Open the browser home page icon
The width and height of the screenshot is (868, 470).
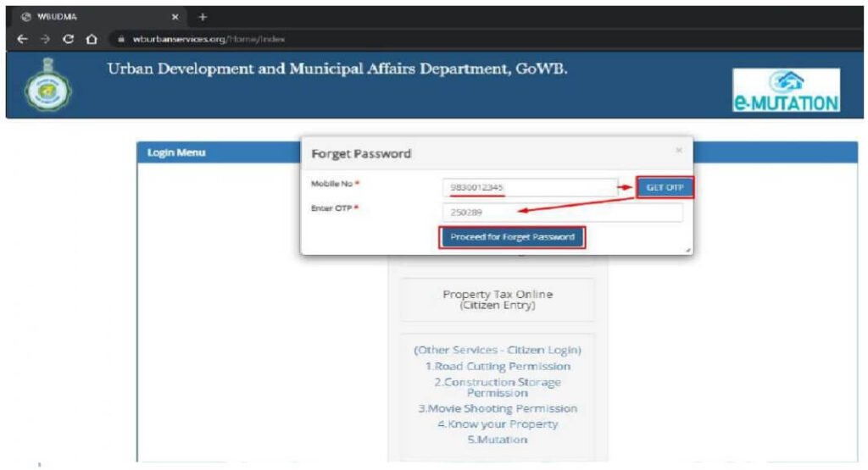pos(92,39)
